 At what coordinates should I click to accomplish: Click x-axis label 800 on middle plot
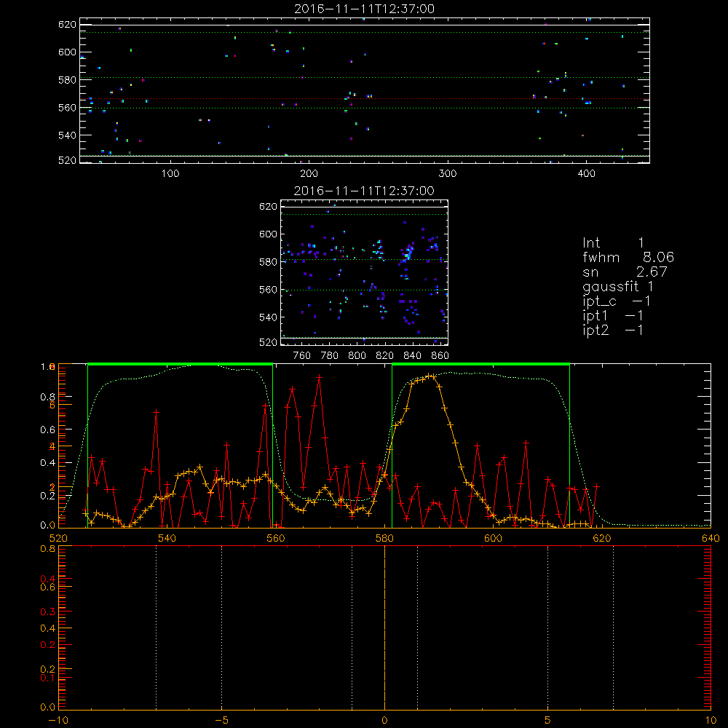click(357, 356)
